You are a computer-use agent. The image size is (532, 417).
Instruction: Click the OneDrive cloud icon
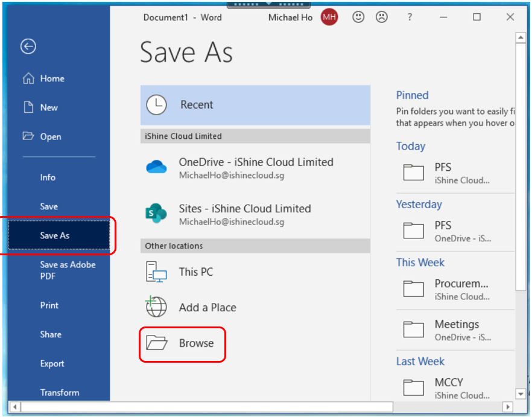pos(156,167)
